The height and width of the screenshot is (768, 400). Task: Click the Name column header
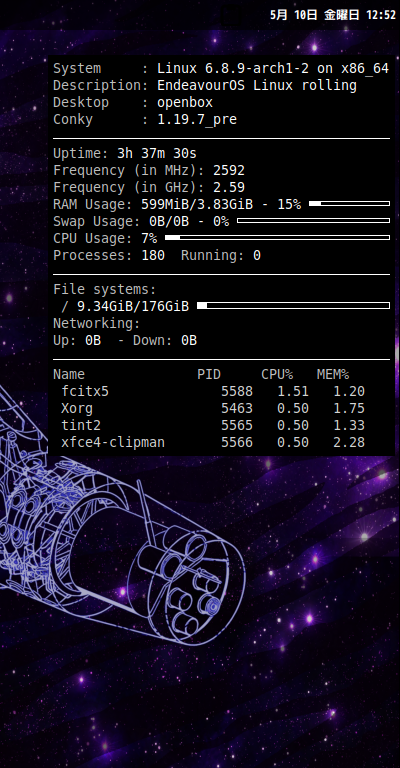69,375
